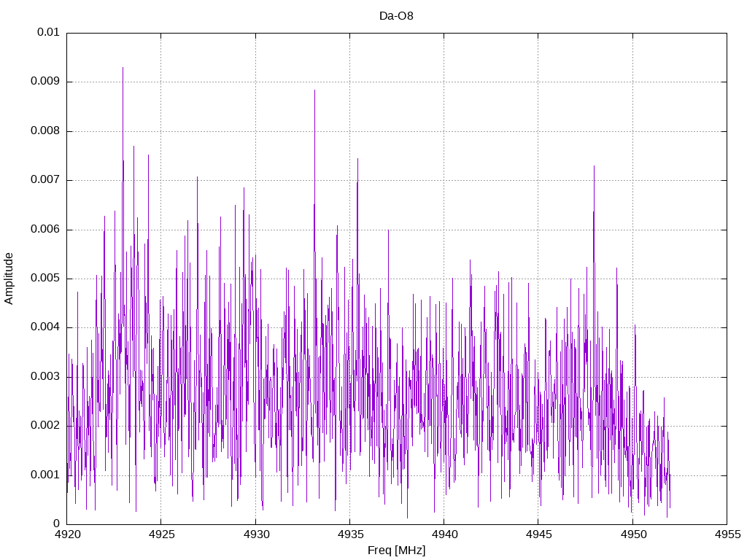Select the Amplitude y-axis label
The width and height of the screenshot is (747, 560).
[9, 279]
